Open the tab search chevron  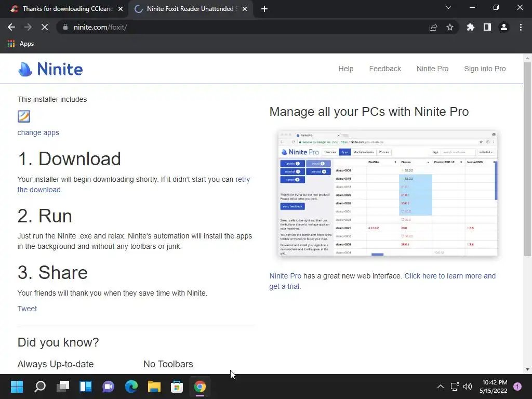click(x=448, y=7)
